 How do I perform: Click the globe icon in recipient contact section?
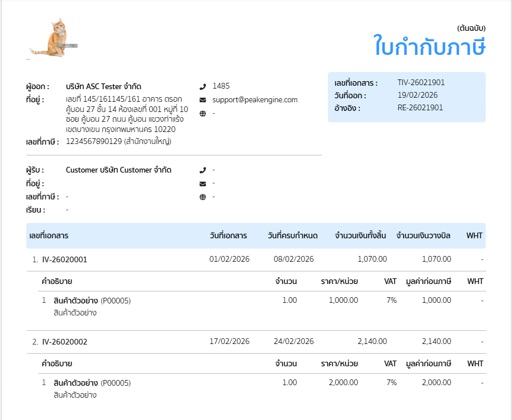click(x=202, y=197)
